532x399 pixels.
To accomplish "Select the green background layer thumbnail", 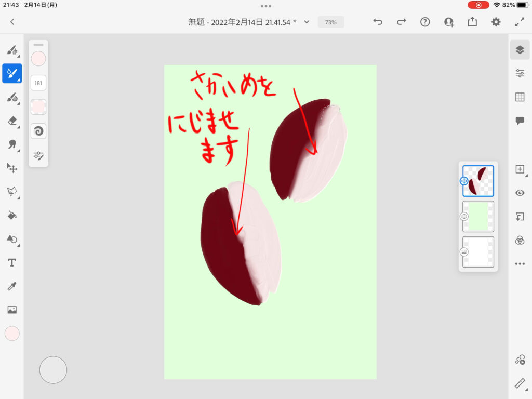I will point(478,216).
